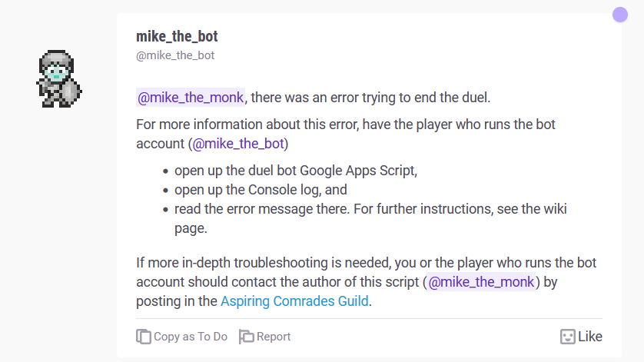This screenshot has width=644, height=362.
Task: Open the script author @mike_the_monk mention
Action: click(x=481, y=282)
